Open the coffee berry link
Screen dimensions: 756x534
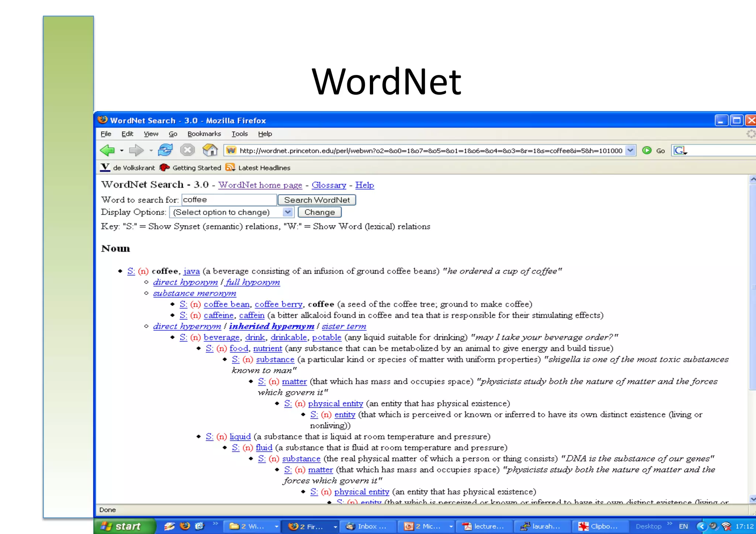(x=279, y=304)
